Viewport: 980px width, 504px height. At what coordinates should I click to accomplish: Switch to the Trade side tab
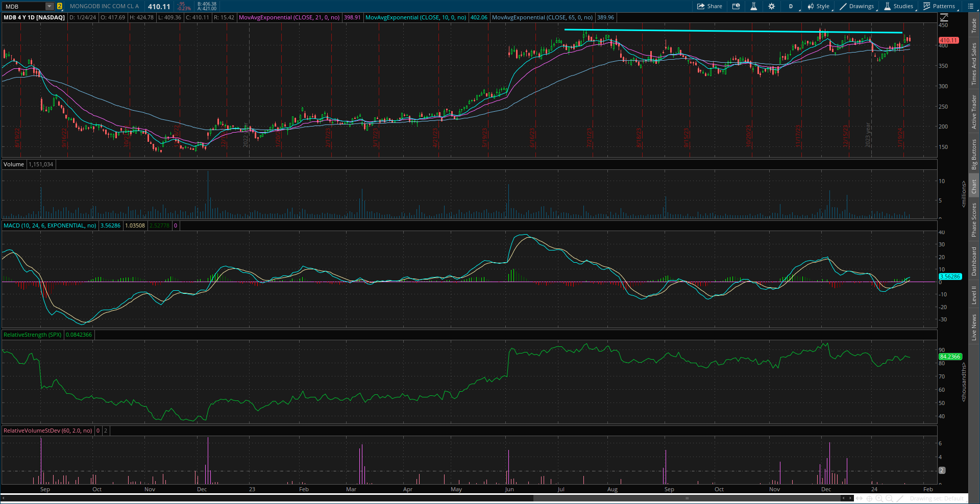coord(974,26)
